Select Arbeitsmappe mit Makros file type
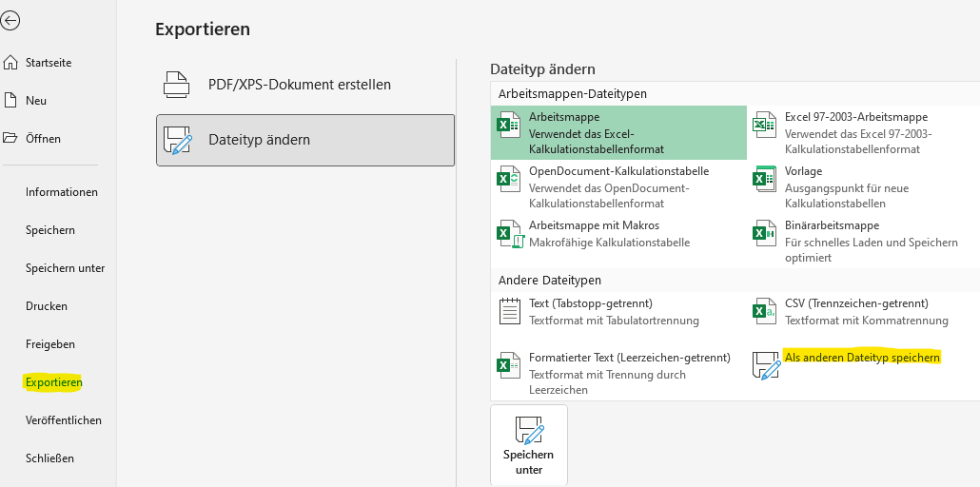The height and width of the screenshot is (487, 980). 594,225
